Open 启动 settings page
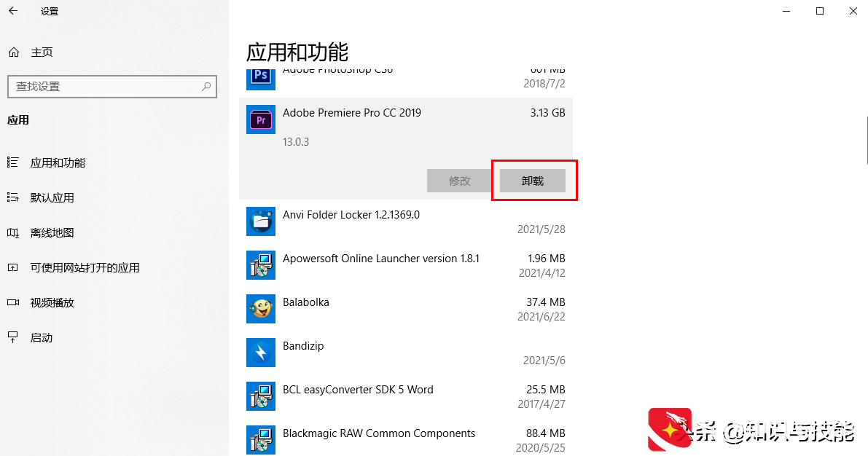The height and width of the screenshot is (456, 868). [41, 337]
